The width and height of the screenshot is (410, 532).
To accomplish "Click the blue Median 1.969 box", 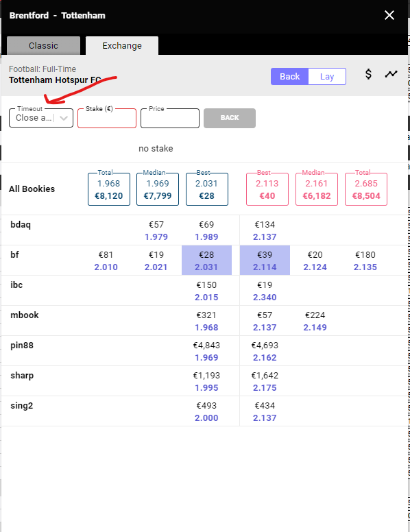I will tap(158, 189).
